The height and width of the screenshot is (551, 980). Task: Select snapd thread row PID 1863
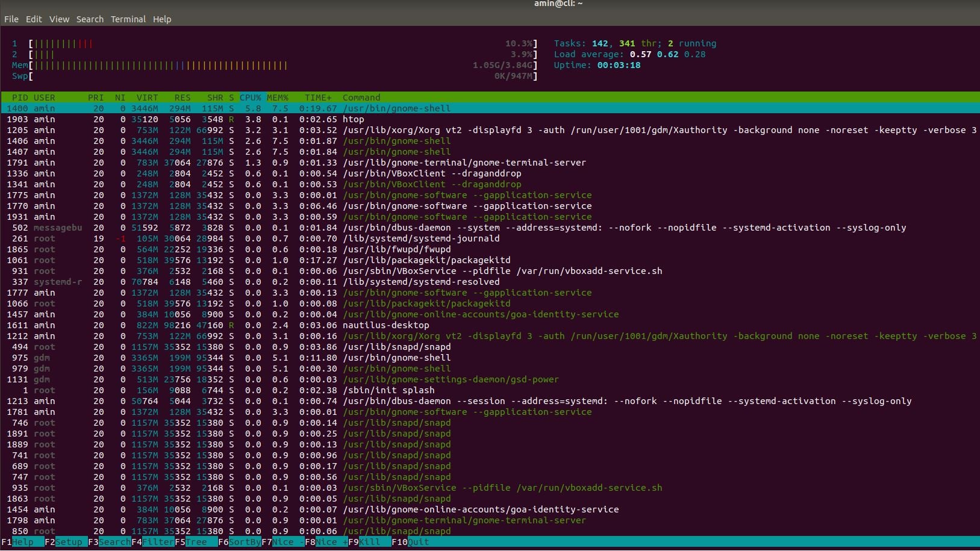[490, 499]
